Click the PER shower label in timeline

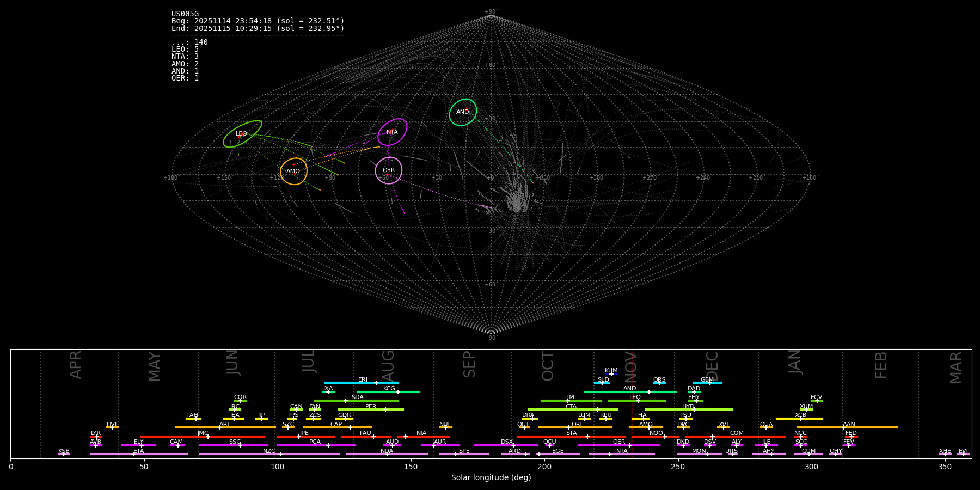(371, 407)
